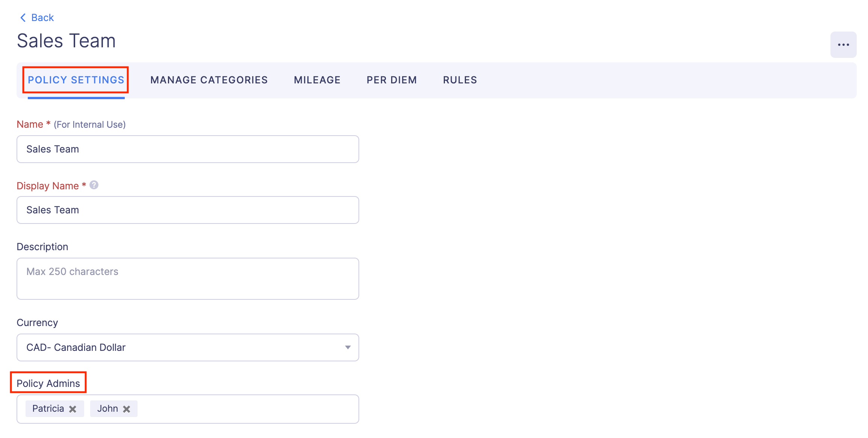Switch to the MANAGE CATEGORIES tab
This screenshot has height=438, width=868.
pos(209,80)
